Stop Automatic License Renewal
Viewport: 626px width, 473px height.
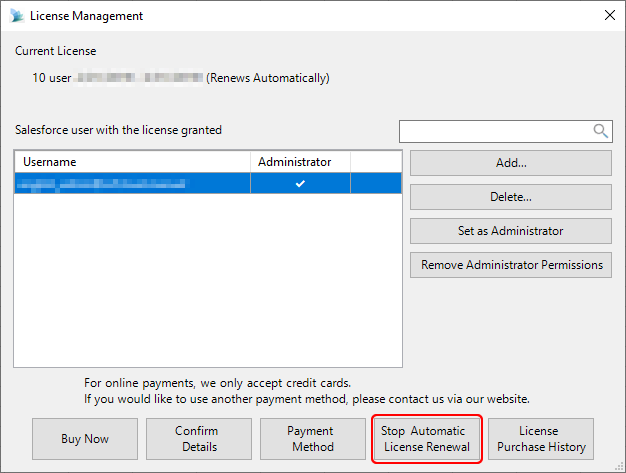pyautogui.click(x=426, y=439)
